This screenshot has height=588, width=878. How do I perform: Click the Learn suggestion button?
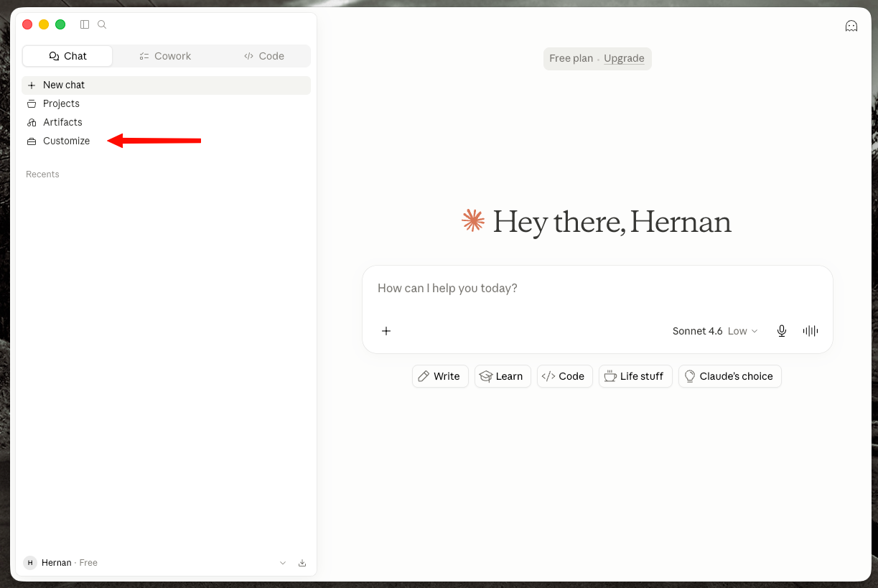503,376
